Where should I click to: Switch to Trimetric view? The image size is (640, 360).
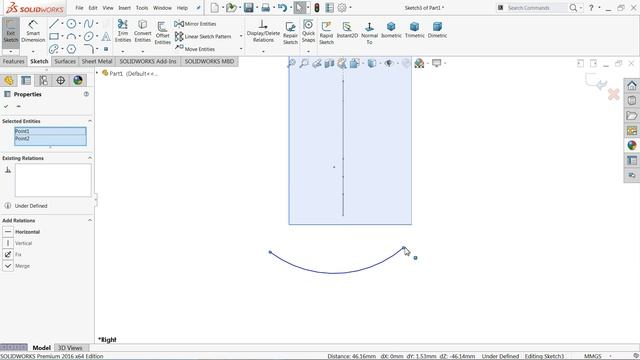tap(415, 30)
